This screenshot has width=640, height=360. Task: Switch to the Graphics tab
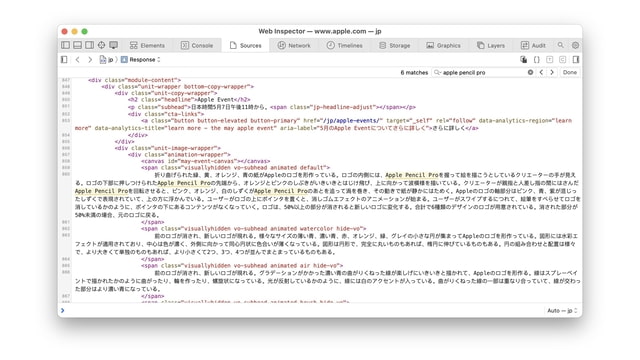click(x=443, y=45)
